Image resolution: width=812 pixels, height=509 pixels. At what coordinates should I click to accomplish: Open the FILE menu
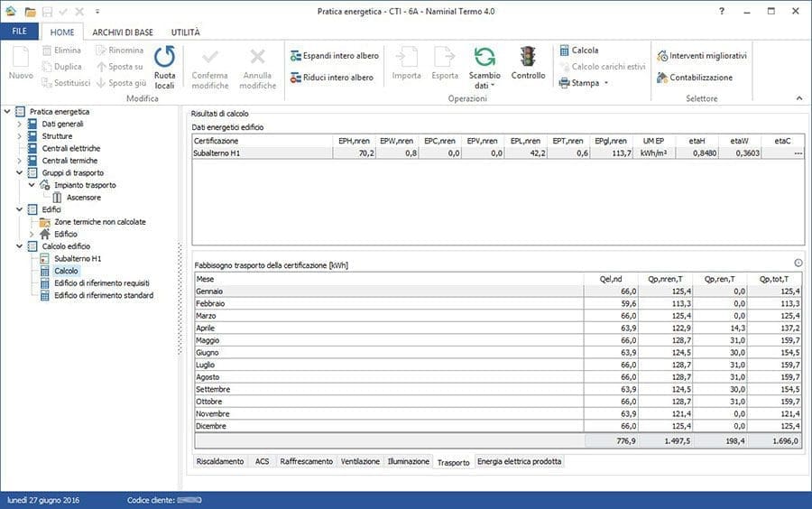(x=18, y=32)
